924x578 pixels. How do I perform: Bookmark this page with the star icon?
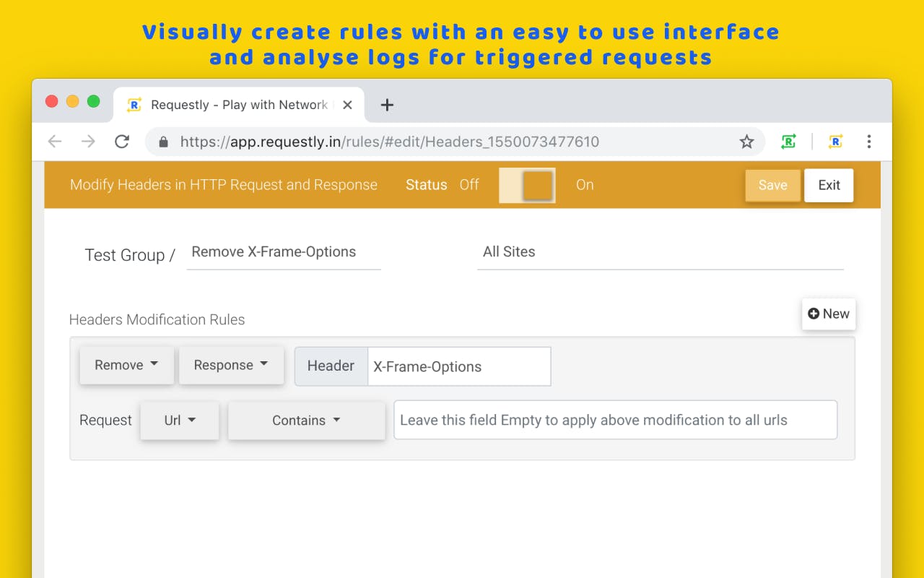pos(746,142)
